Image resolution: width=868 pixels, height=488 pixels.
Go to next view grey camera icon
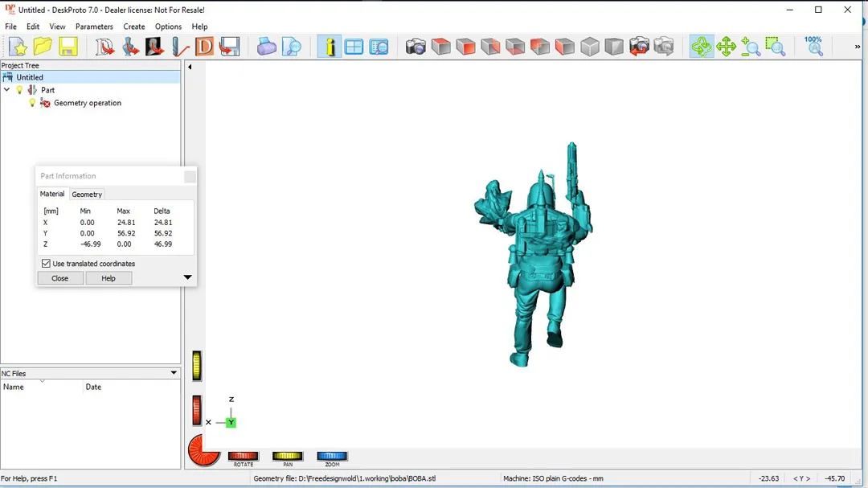click(664, 47)
